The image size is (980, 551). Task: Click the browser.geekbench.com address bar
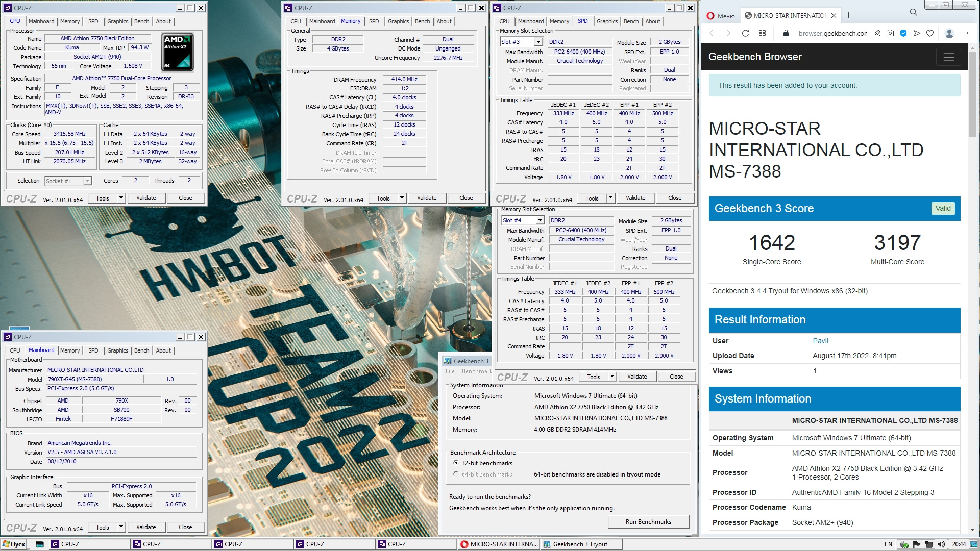[832, 33]
